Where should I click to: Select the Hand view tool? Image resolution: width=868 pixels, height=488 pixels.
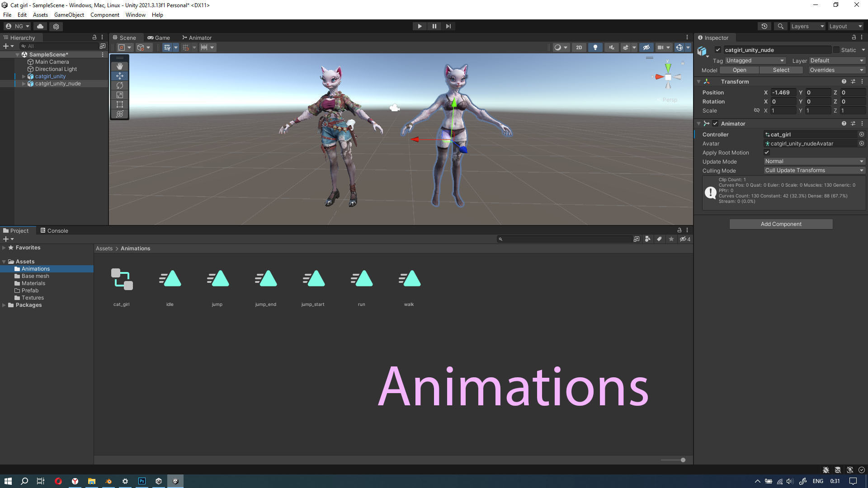120,66
